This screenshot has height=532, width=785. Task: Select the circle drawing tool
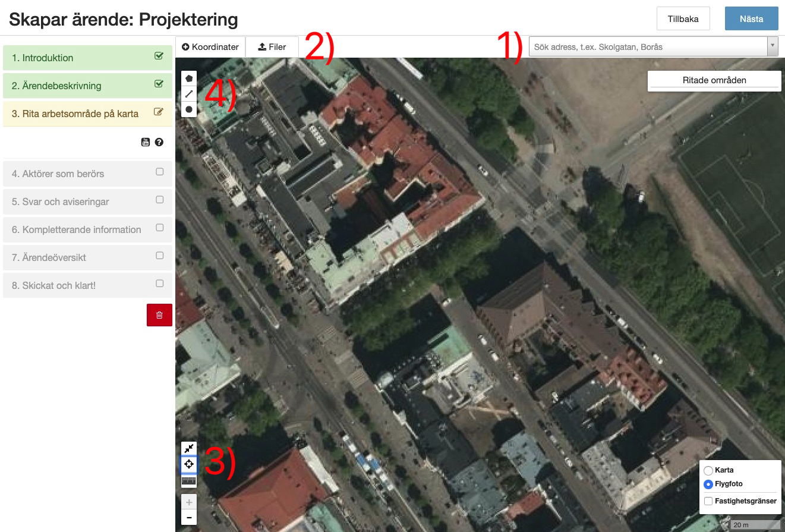point(188,109)
